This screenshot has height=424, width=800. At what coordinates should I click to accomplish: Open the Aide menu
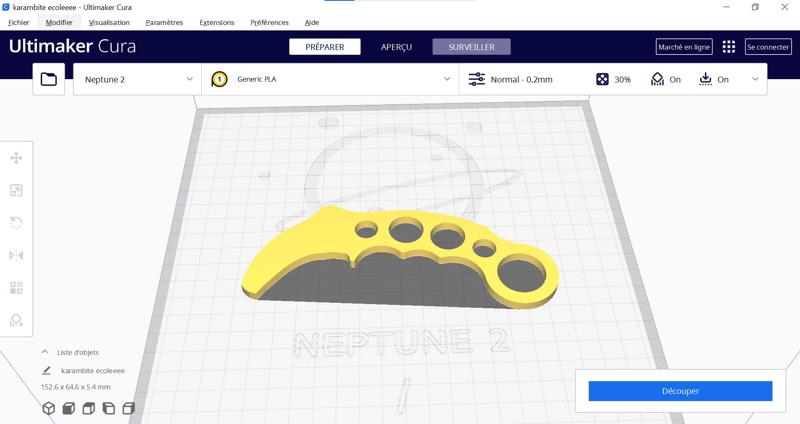tap(312, 22)
